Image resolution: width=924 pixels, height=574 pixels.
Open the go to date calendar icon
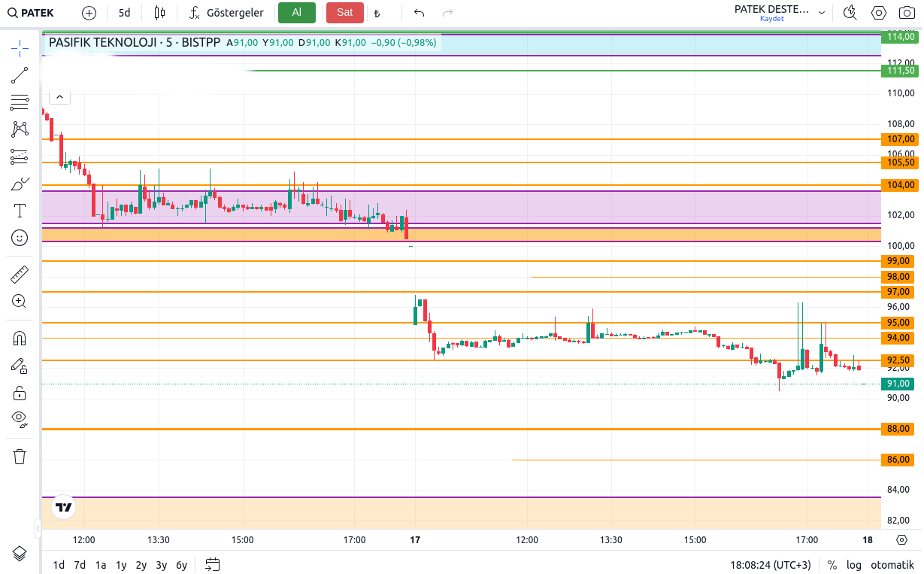pos(212,565)
